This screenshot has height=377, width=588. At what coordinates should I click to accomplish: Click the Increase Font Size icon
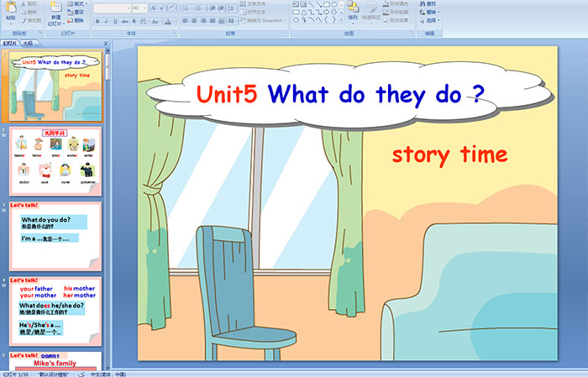click(154, 8)
